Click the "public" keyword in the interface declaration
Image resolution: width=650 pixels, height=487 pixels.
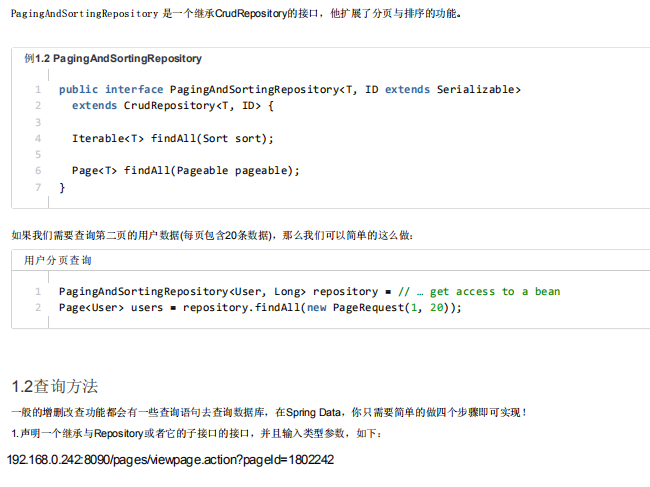tap(78, 90)
